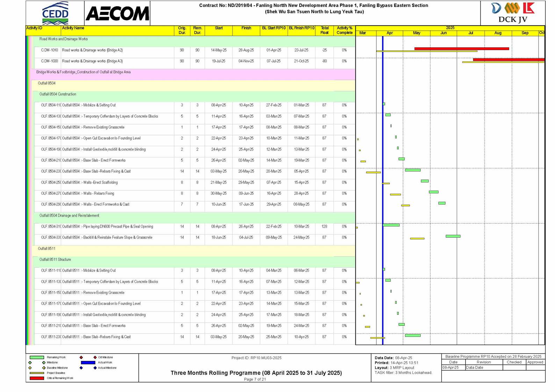
Task: Click 'Outfall 8511 :- Open Cut Excavation to Founding Level'
Action: (x=101, y=304)
